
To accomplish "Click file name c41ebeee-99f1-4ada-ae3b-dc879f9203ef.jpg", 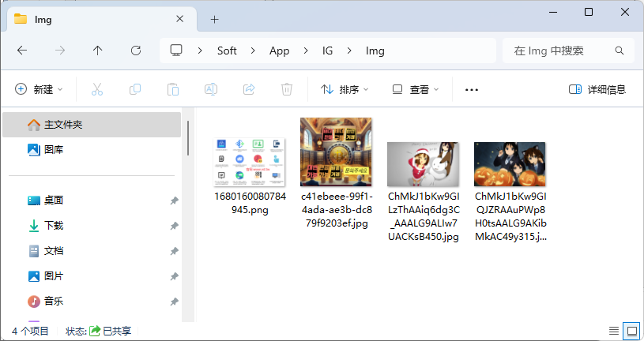I will [337, 210].
